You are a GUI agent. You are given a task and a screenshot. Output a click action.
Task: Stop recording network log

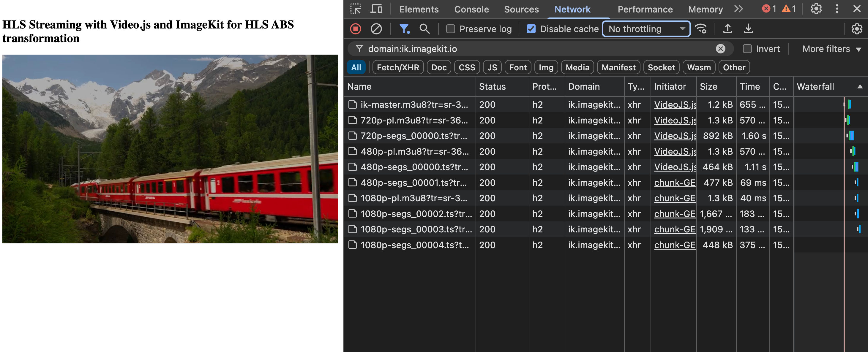pos(356,29)
